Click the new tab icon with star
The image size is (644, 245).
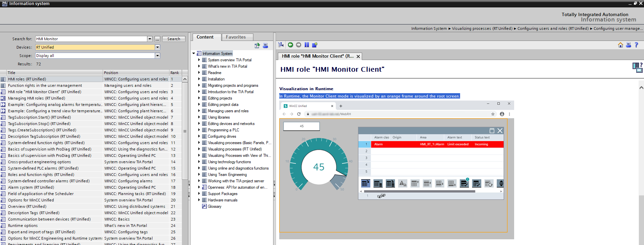point(314,45)
